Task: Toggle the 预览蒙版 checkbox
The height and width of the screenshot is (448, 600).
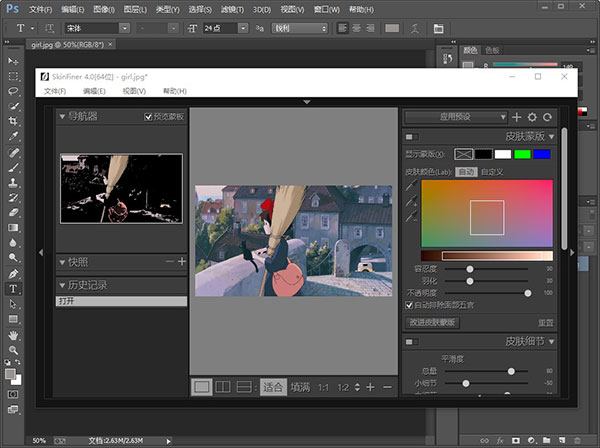Action: [148, 117]
